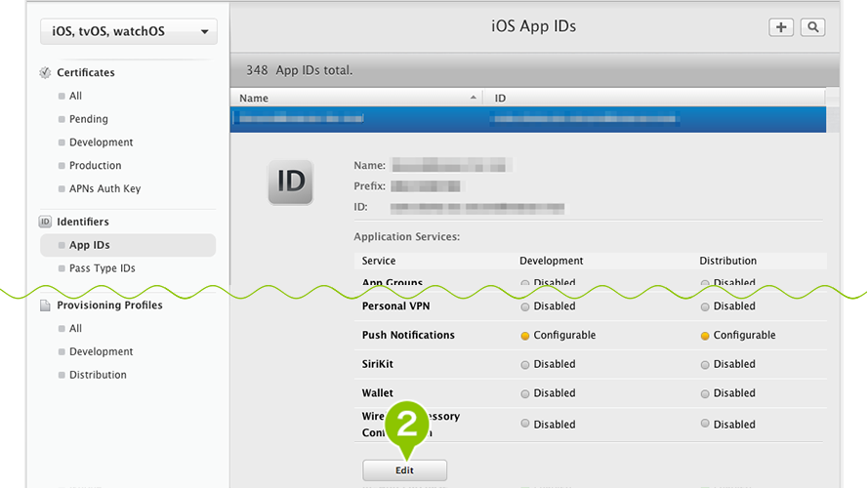Open APNs Auth Key item
Viewport: 868px width, 488px height.
click(x=105, y=188)
